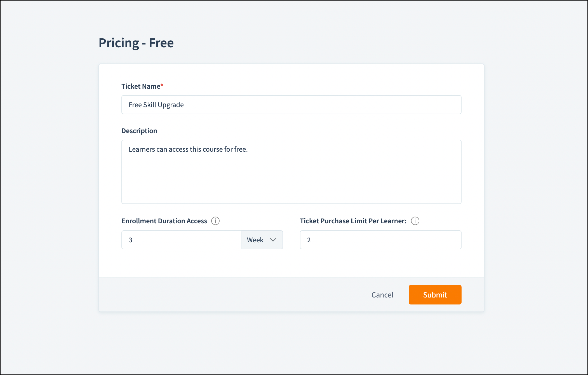Click the Ticket Purchase Limit Per Learner label
This screenshot has height=375, width=588.
pos(353,221)
